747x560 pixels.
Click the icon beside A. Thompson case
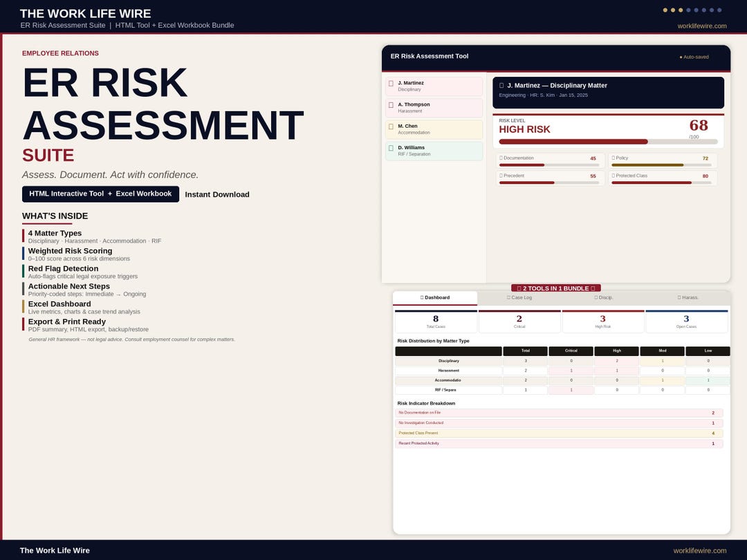tap(391, 105)
